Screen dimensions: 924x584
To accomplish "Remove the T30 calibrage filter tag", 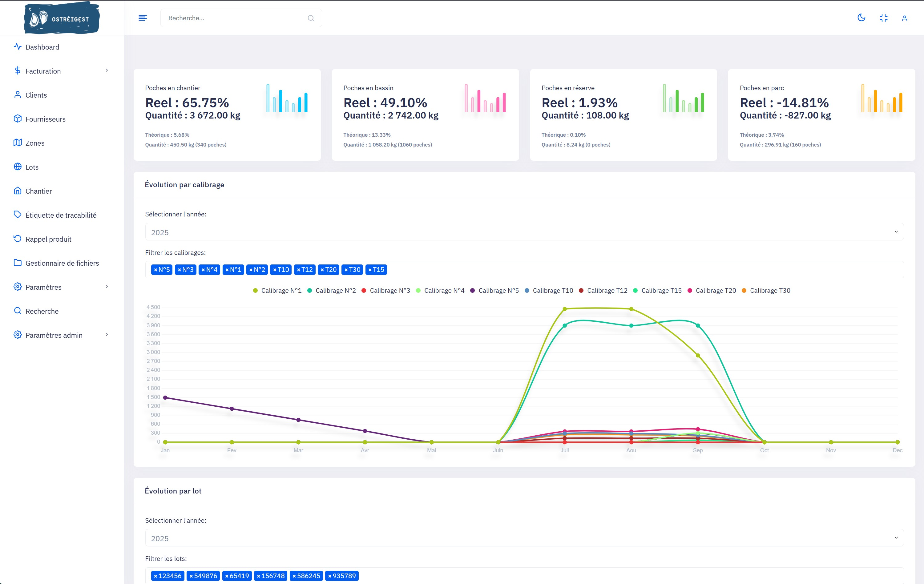I will (346, 270).
